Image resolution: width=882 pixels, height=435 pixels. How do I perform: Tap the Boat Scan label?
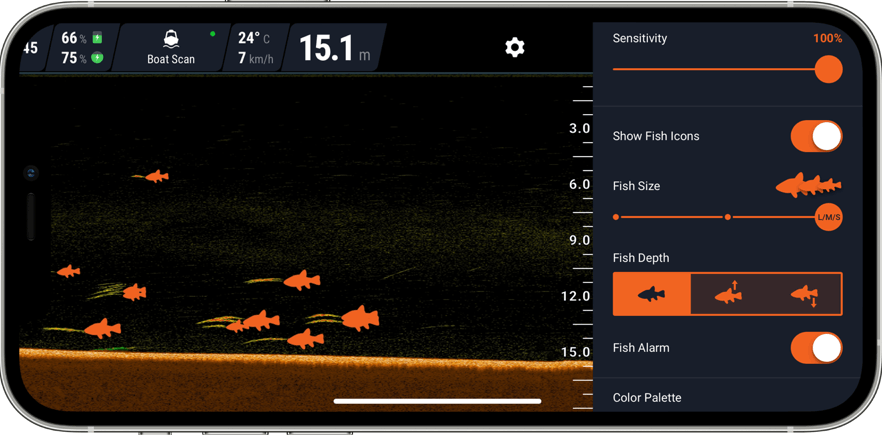point(171,59)
